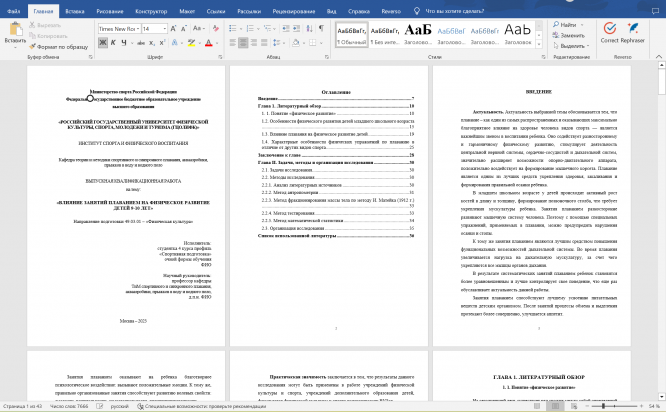The image size is (666, 412).
Task: Clear all formatting with the eraser icon
Action: tap(216, 28)
